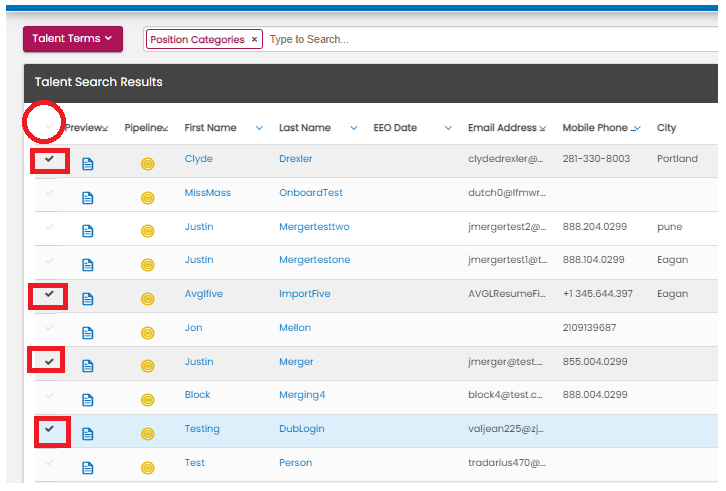
Task: Select the pune city cell
Action: 669,227
